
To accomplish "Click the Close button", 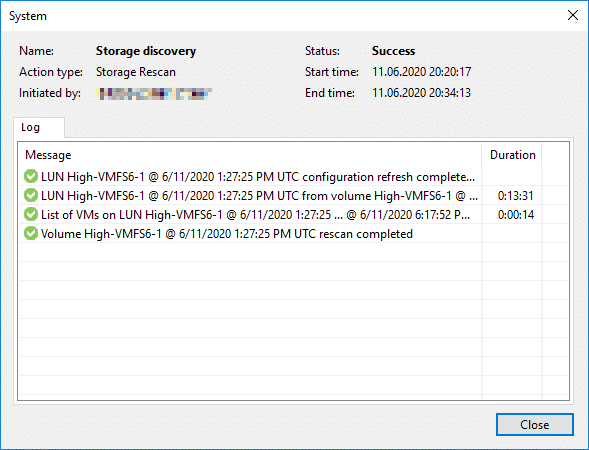I will 535,425.
